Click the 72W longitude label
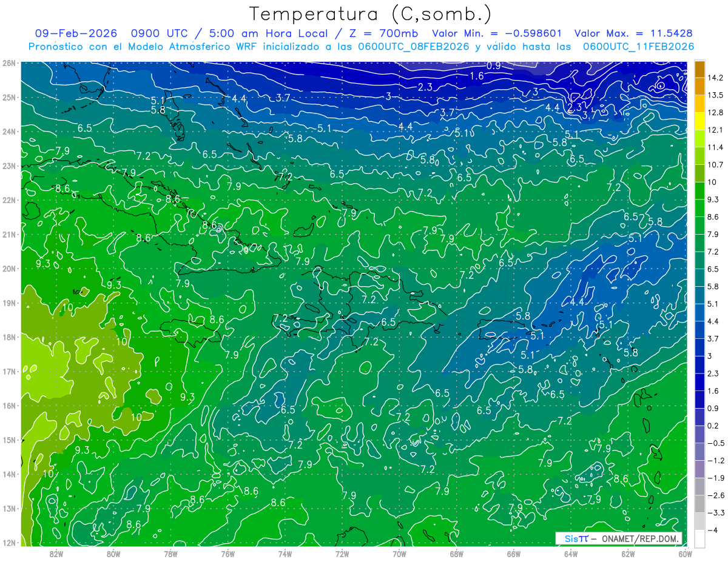728x562 pixels. click(x=342, y=554)
